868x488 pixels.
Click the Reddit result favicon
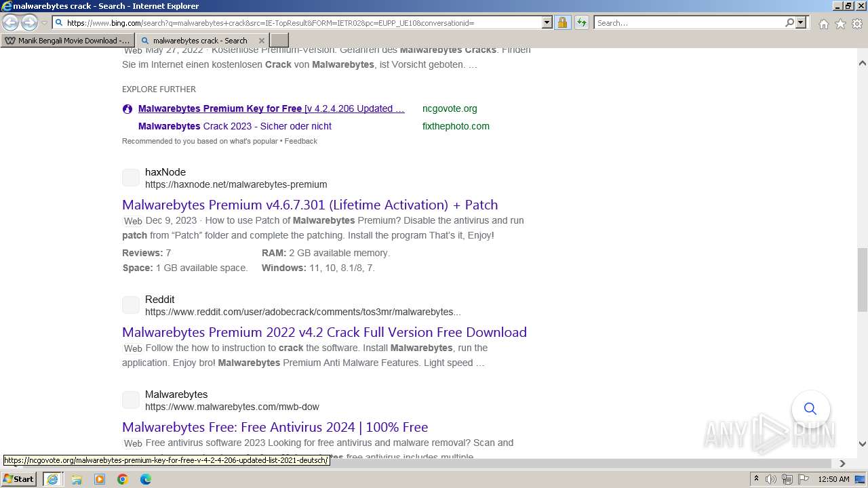[x=131, y=305]
